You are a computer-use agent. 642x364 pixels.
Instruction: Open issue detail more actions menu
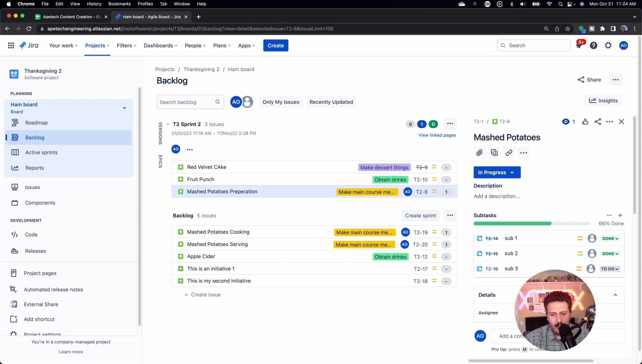(610, 122)
